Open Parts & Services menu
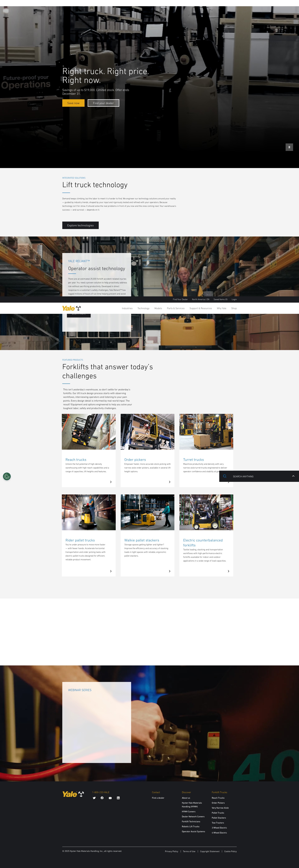299x868 pixels. click(x=176, y=308)
